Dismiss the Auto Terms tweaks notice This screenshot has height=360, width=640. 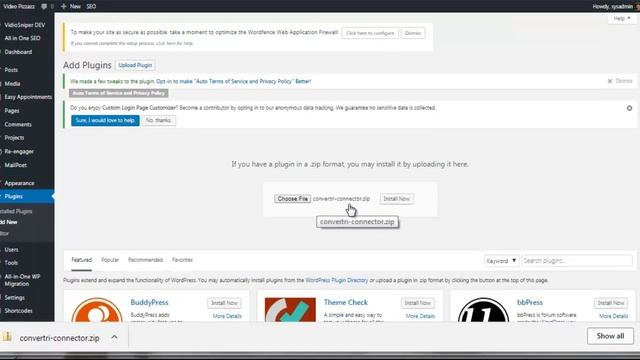(620, 81)
